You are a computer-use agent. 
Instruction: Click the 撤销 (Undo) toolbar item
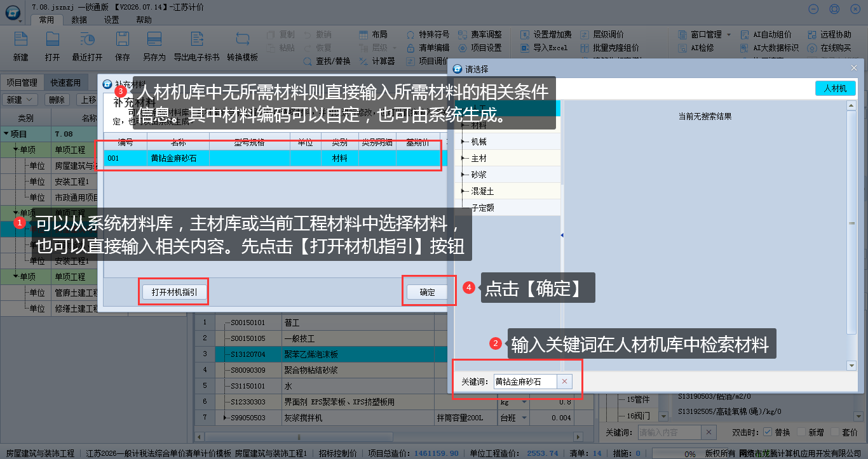[x=317, y=35]
